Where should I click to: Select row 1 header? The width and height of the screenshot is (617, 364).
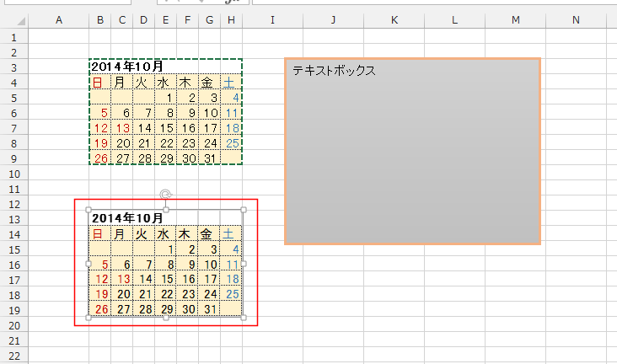coord(14,37)
